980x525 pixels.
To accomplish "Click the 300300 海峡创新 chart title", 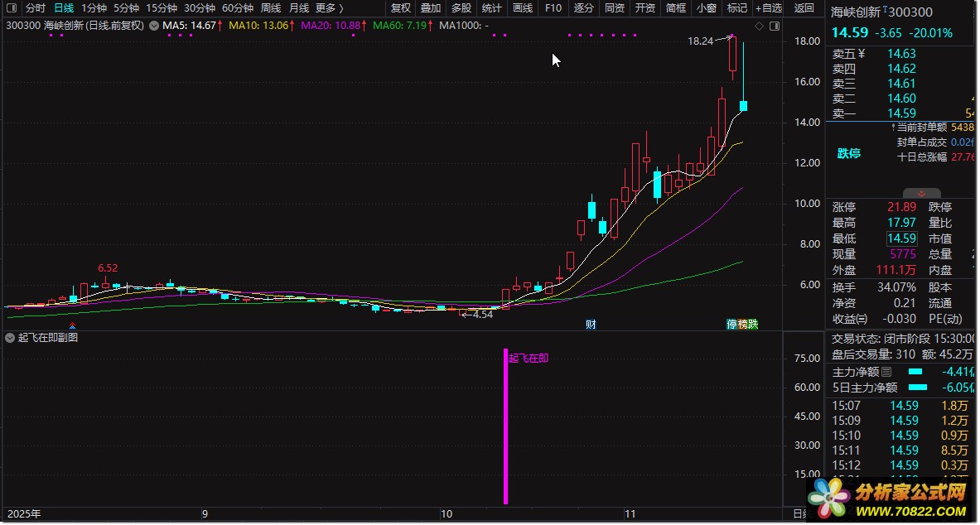I will coord(75,26).
